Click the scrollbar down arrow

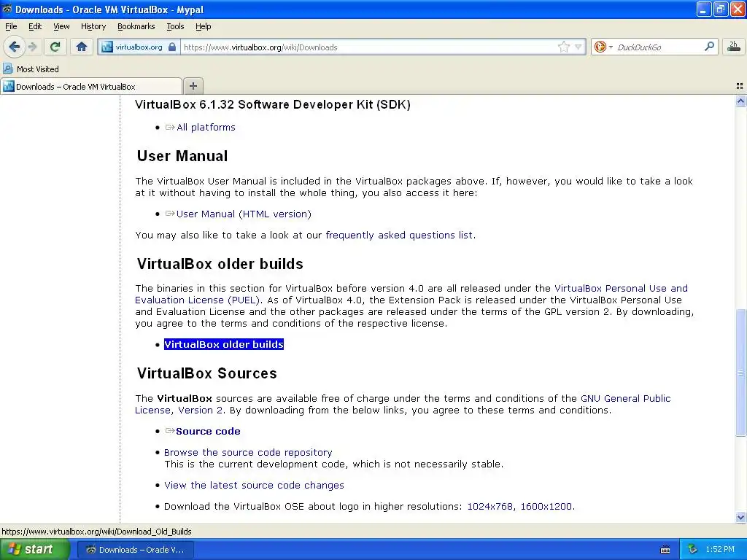click(740, 517)
